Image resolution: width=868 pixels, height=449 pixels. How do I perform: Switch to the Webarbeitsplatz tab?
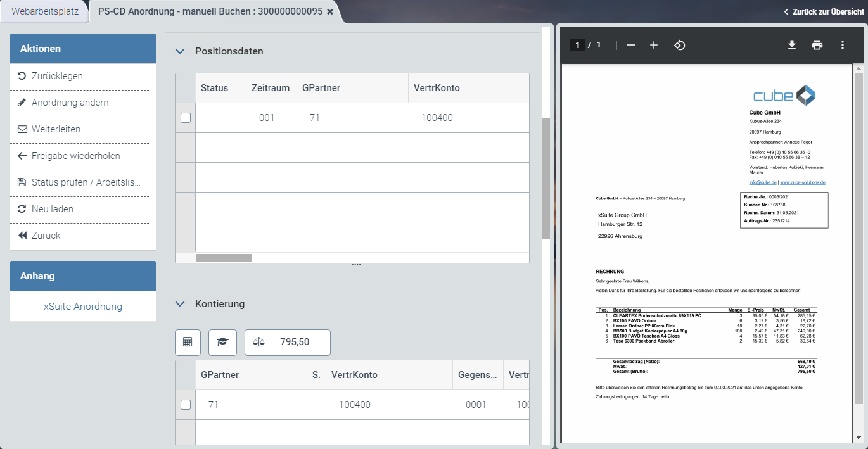[44, 11]
